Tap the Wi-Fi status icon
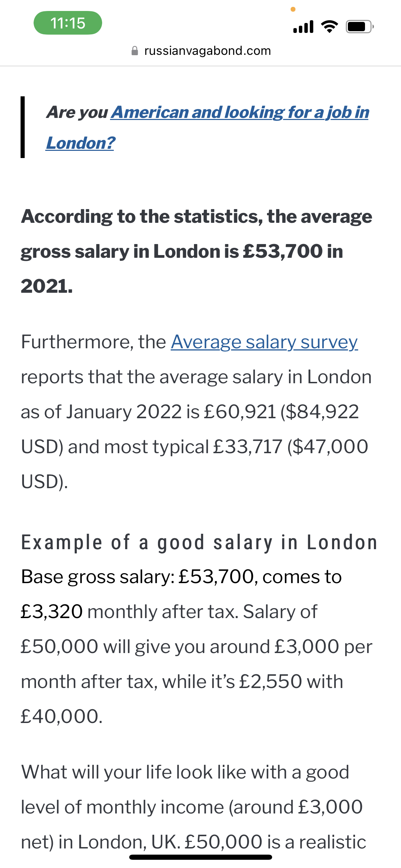 click(x=329, y=26)
